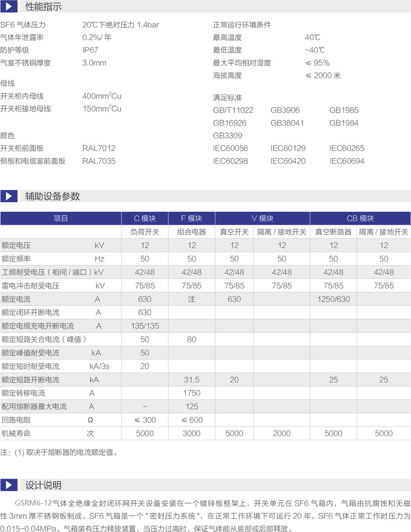Click the CB 模块 table header

click(x=360, y=219)
